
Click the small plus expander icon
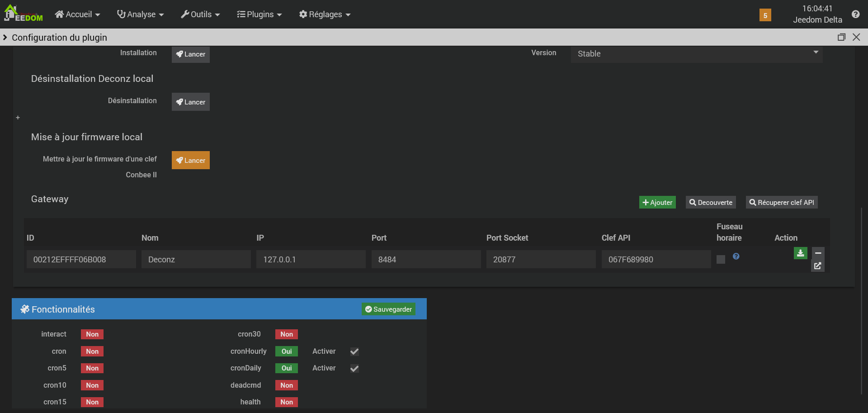pos(18,118)
